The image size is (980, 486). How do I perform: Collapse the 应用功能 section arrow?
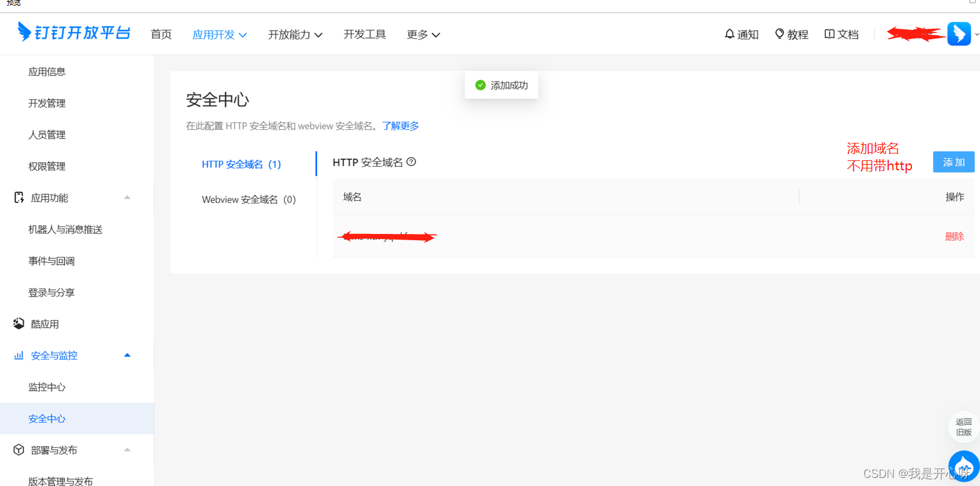pos(127,198)
